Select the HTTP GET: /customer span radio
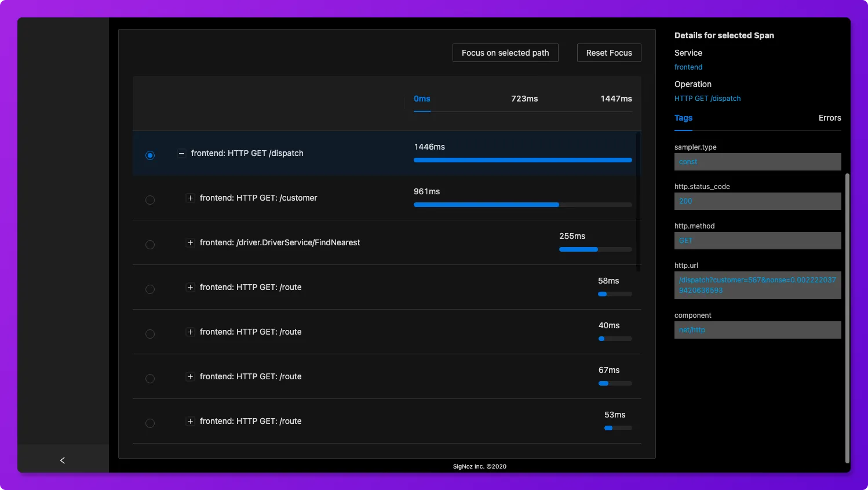 [x=150, y=200]
